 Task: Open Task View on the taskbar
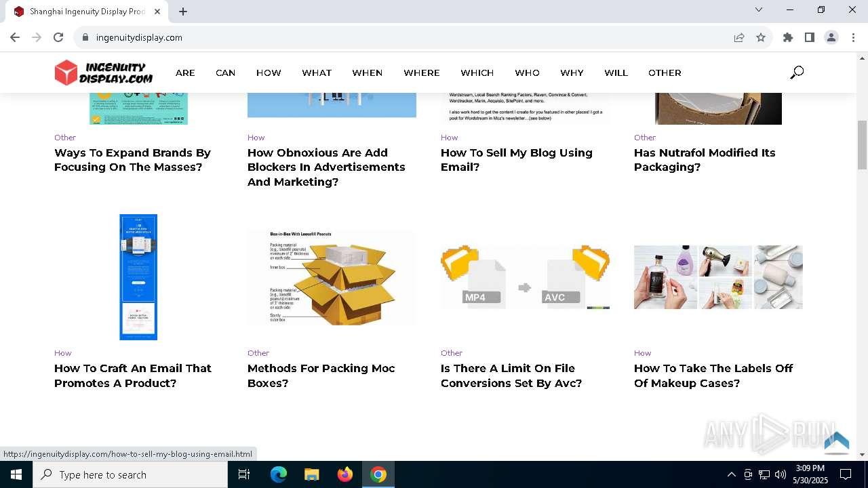244,474
